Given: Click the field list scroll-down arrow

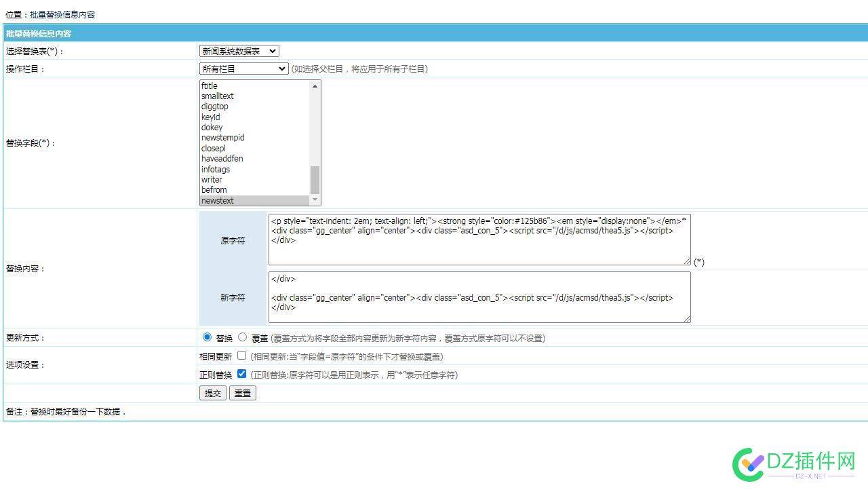Looking at the screenshot, I should pos(315,200).
